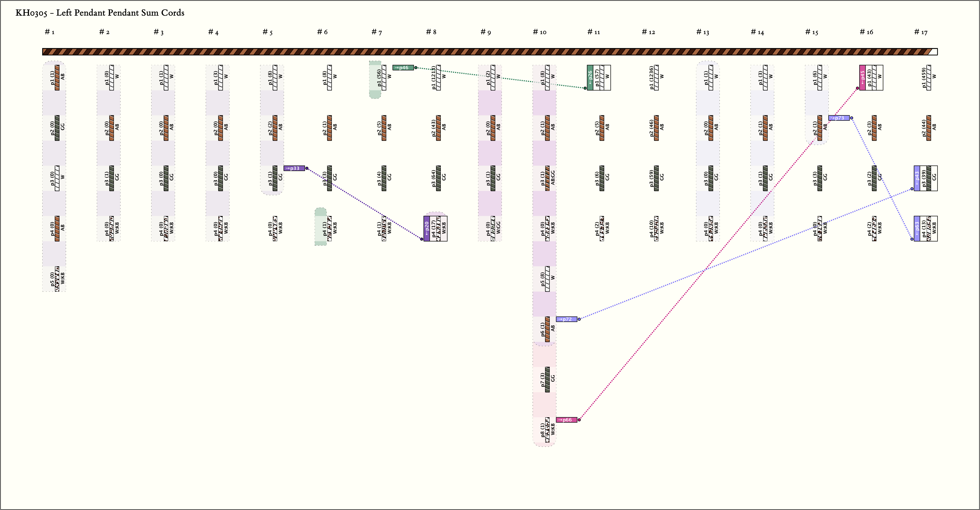980x510 pixels.
Task: Select the pink ←p45 tag in group 16
Action: [x=862, y=78]
